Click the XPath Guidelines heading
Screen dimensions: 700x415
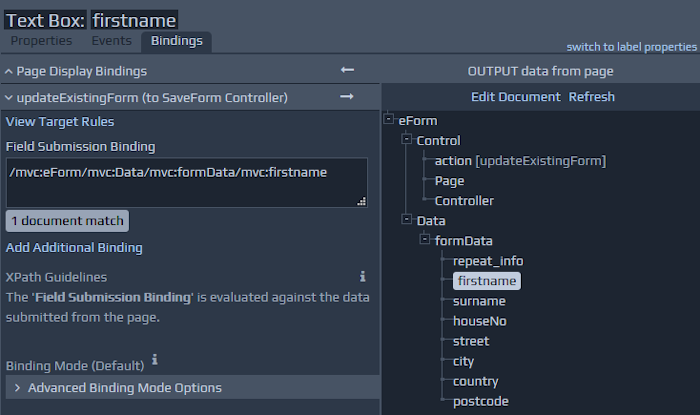pos(56,277)
